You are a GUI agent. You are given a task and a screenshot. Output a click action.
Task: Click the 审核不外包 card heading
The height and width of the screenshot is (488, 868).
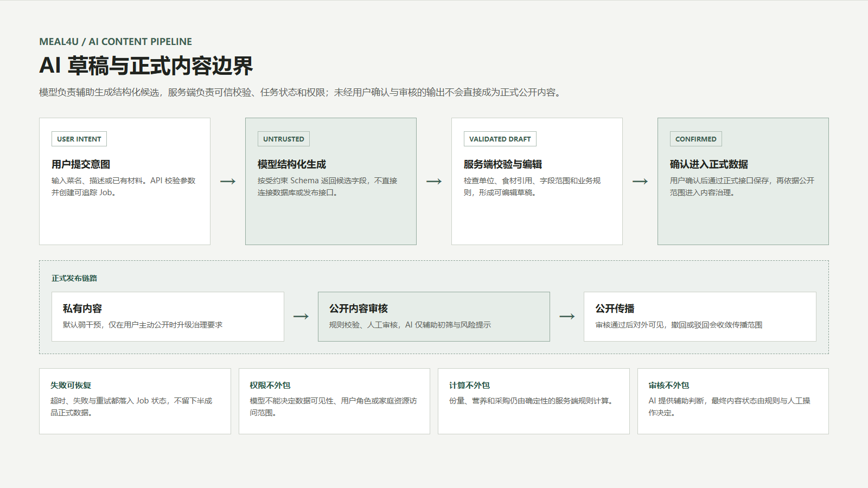[669, 386]
